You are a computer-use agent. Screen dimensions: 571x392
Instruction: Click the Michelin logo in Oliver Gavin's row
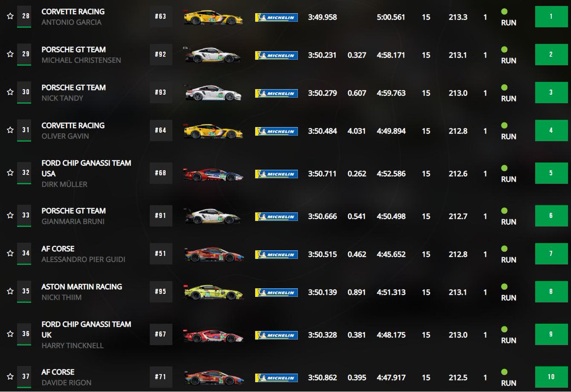(276, 131)
